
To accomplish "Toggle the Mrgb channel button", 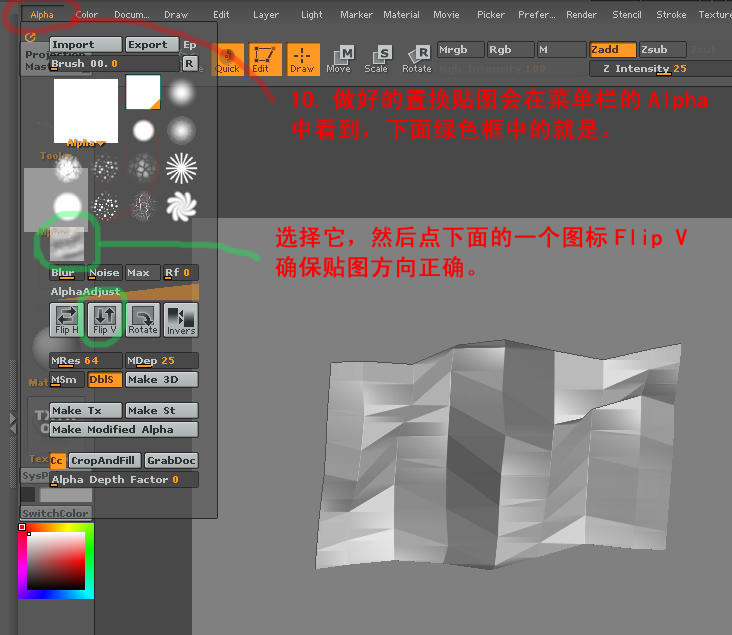I will click(x=460, y=49).
